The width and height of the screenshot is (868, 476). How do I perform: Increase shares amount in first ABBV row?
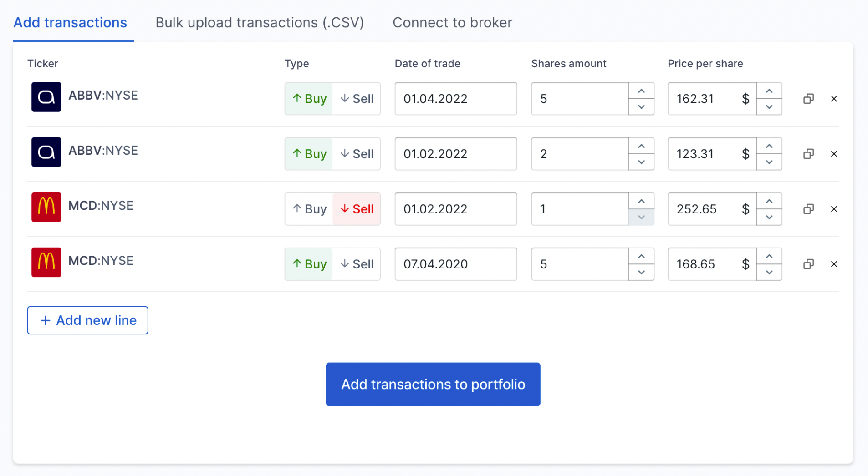click(x=641, y=91)
